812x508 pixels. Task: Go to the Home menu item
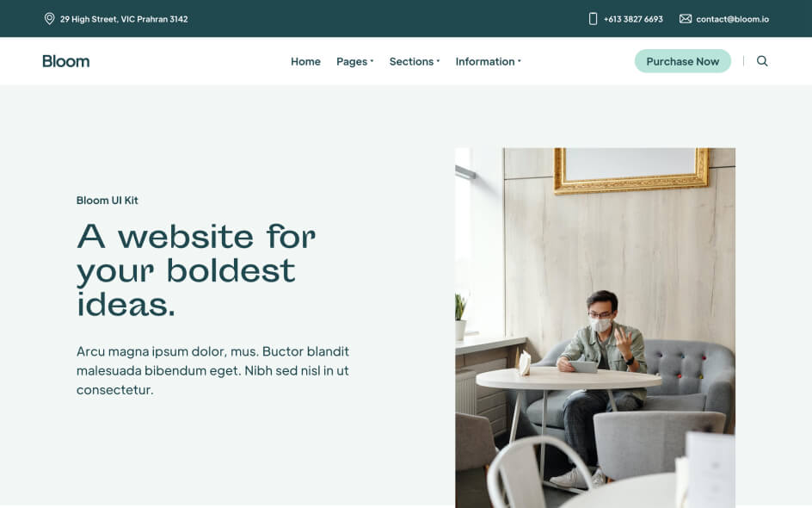pyautogui.click(x=305, y=61)
